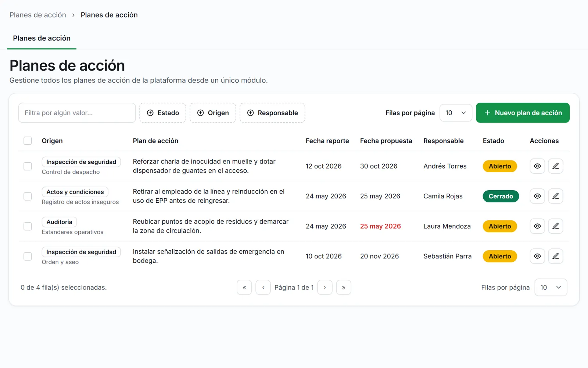Click the Origen column header

pos(52,141)
